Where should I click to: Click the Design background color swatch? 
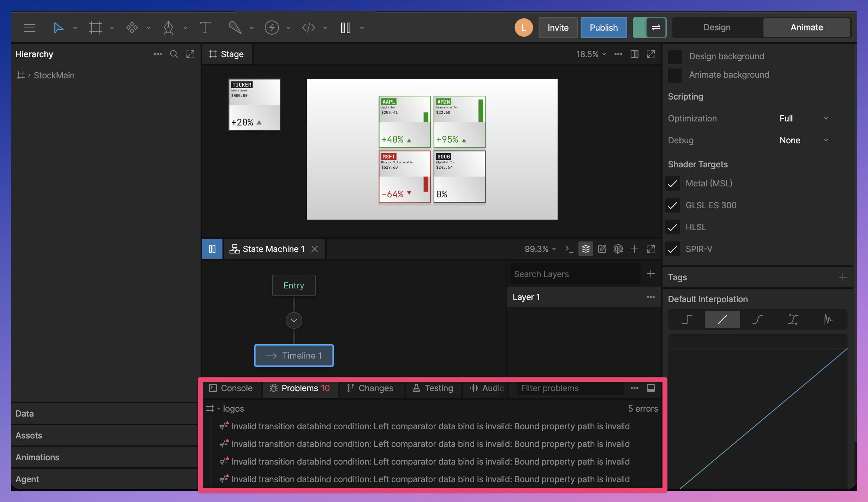tap(675, 56)
